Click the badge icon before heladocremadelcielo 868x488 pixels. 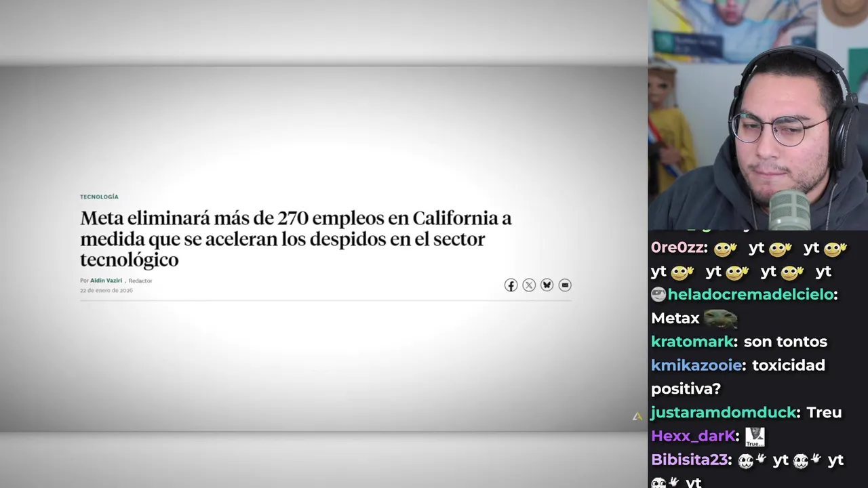[658, 295]
